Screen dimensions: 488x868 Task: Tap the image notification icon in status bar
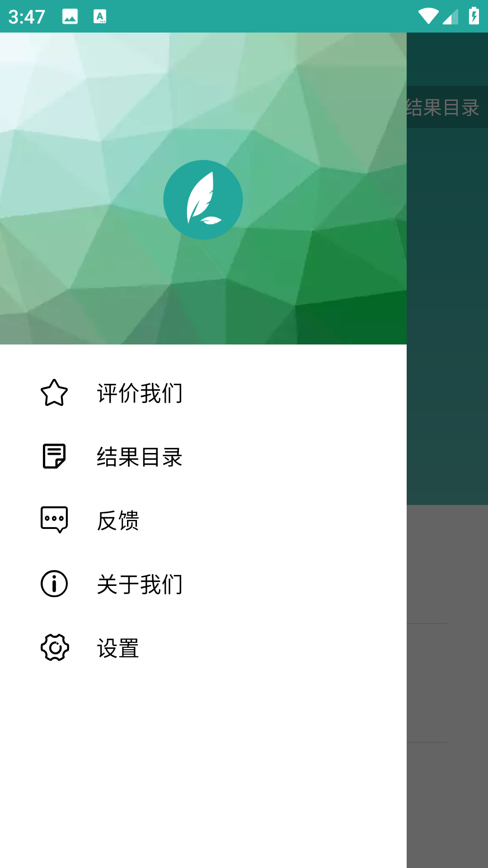[70, 17]
